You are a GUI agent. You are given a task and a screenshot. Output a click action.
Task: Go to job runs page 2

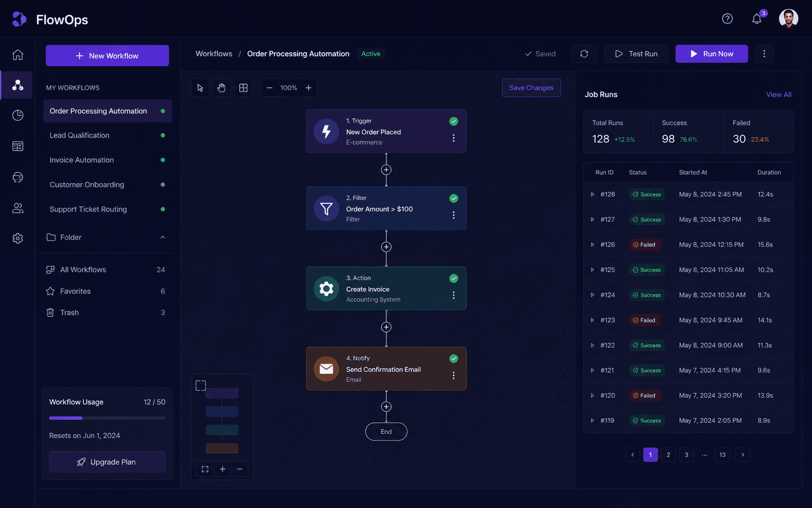(x=668, y=455)
